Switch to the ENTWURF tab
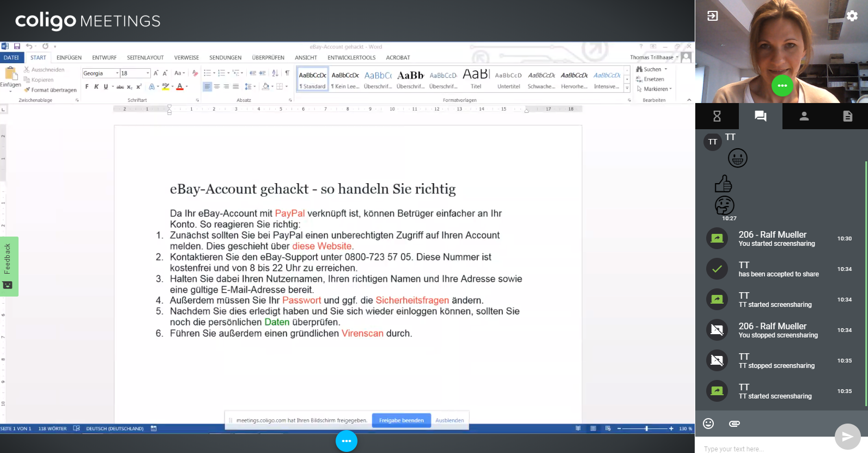 click(x=104, y=57)
